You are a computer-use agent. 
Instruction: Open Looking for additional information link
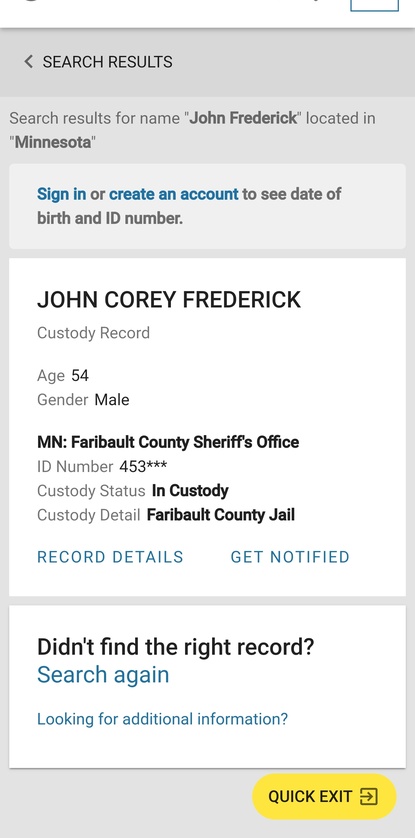tap(162, 719)
